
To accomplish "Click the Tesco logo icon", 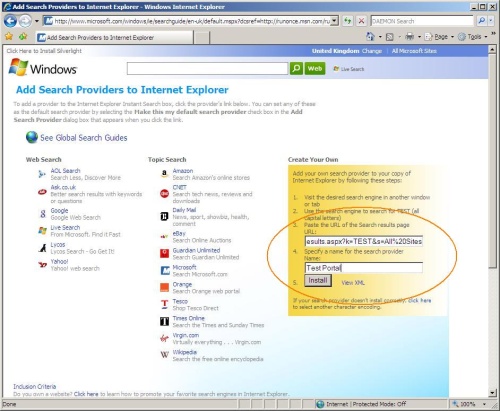I will coord(165,304).
